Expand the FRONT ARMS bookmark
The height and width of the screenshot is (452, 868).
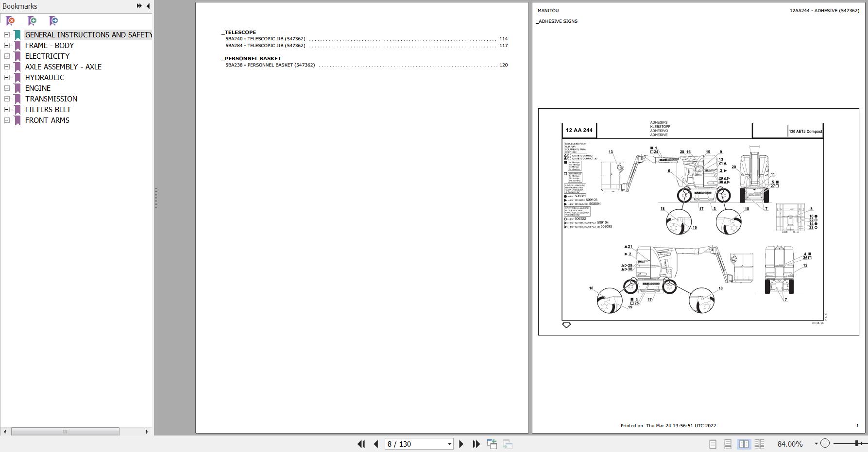(7, 120)
